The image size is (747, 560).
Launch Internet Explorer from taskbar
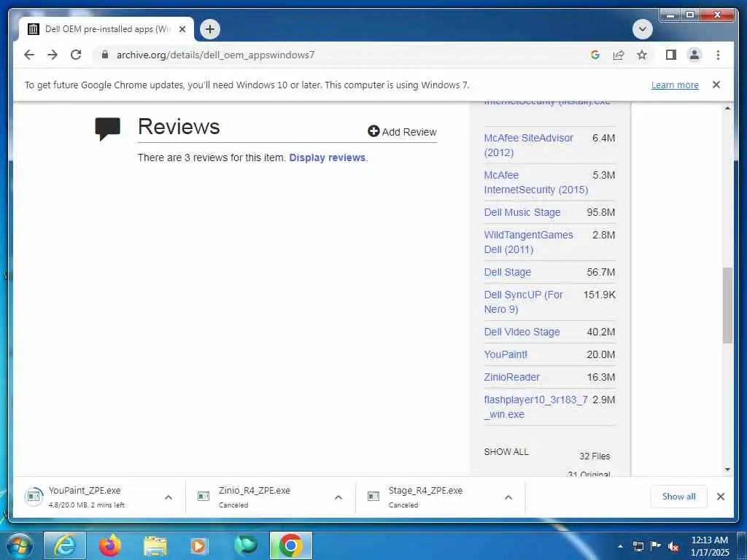coord(64,545)
